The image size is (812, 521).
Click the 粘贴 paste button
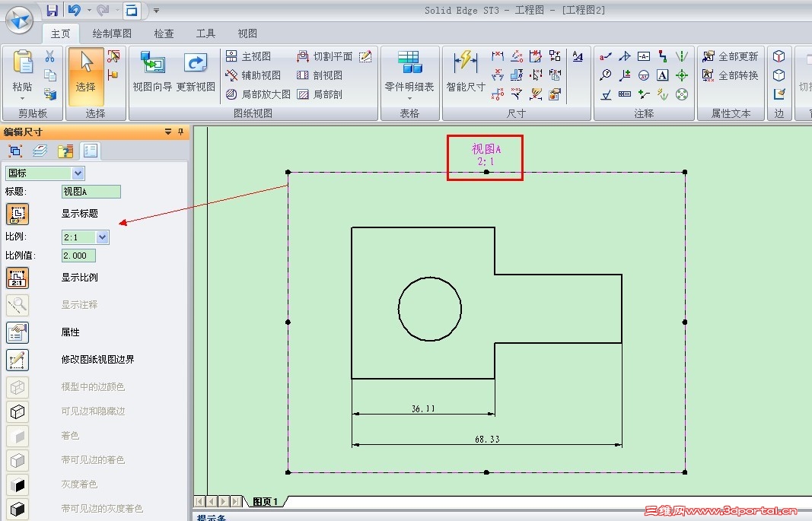[22, 71]
